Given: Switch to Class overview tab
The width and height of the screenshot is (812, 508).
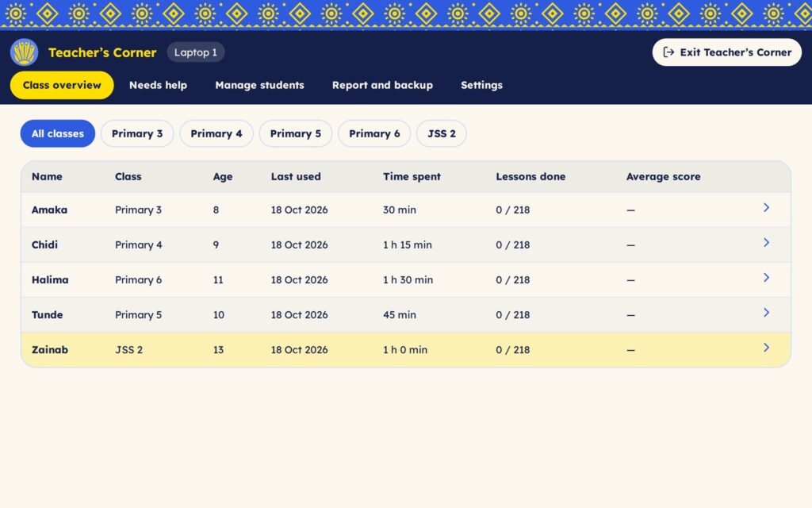Looking at the screenshot, I should tap(62, 85).
